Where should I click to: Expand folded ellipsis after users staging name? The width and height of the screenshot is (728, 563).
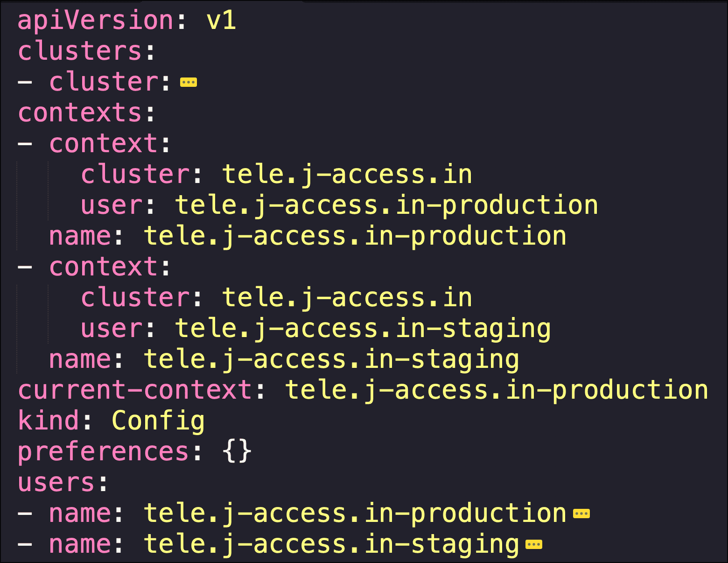point(534,544)
